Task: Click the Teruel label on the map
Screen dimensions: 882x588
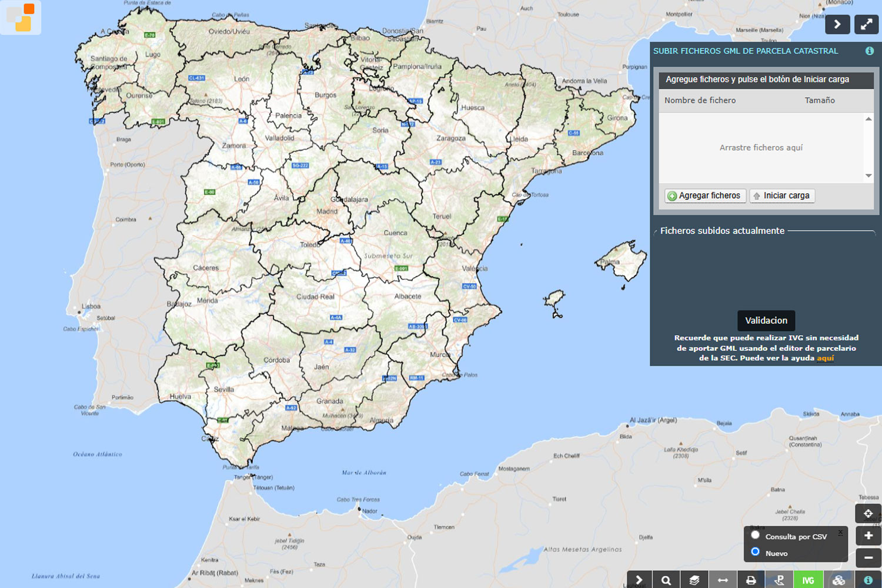Action: [x=442, y=216]
